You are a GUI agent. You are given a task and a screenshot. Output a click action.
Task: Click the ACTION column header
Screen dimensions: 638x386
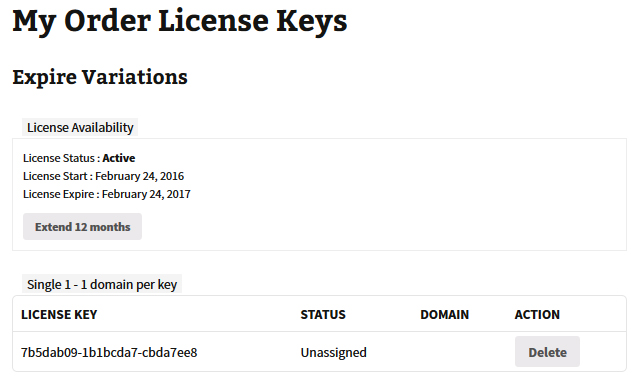537,314
